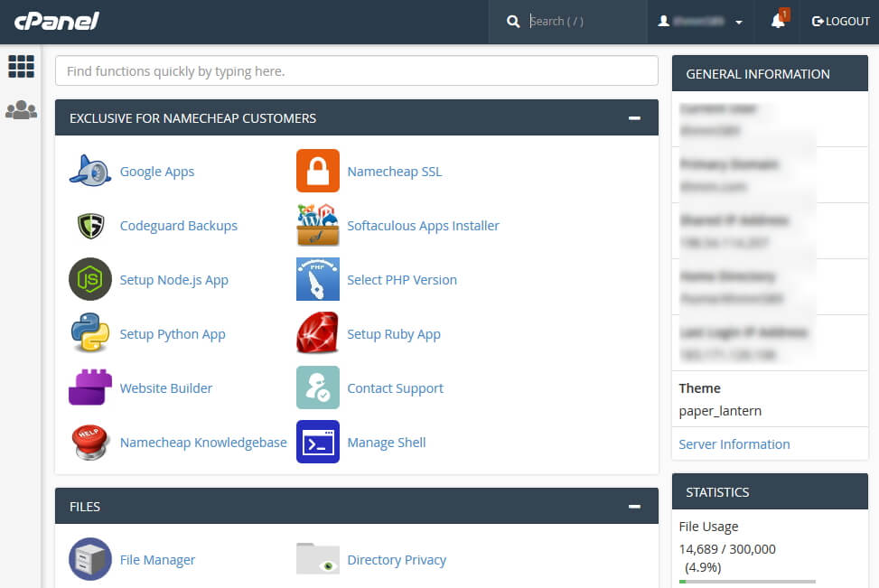Open the Google Apps link

(x=157, y=172)
